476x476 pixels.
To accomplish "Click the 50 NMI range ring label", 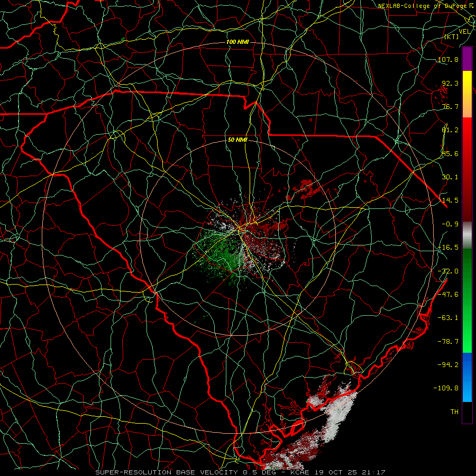I will pos(237,140).
